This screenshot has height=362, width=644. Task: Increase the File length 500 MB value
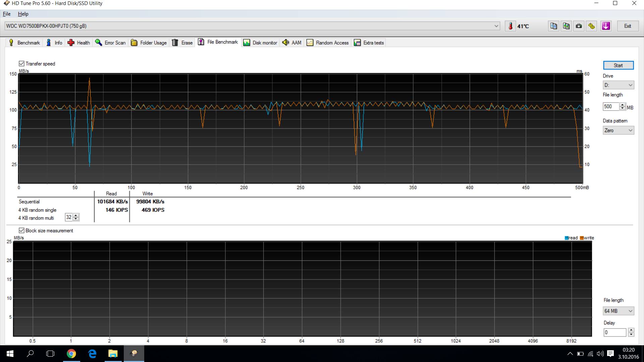point(623,105)
